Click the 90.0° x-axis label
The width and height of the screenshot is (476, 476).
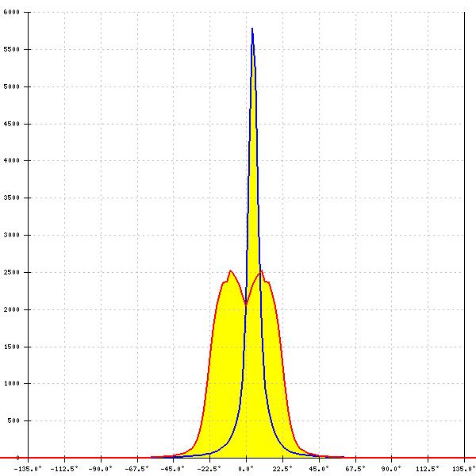(x=391, y=469)
